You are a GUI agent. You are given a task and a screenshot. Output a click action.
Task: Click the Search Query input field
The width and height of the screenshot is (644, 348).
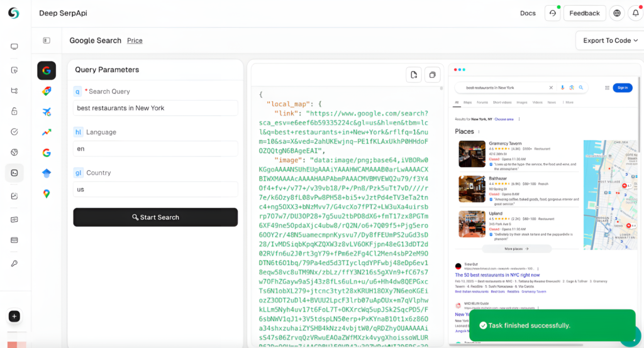click(155, 108)
